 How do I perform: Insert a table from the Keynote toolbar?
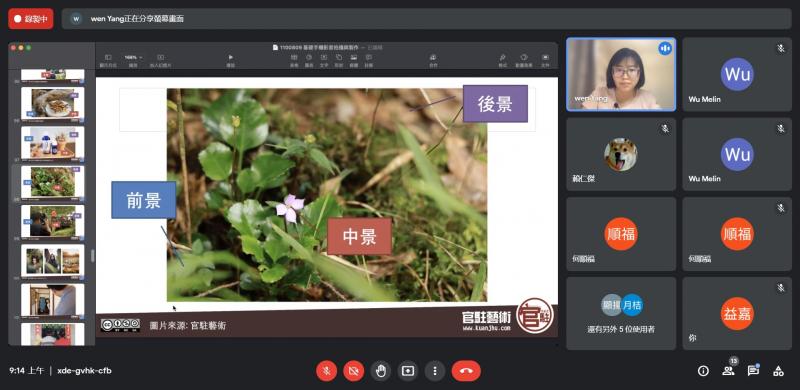point(294,60)
